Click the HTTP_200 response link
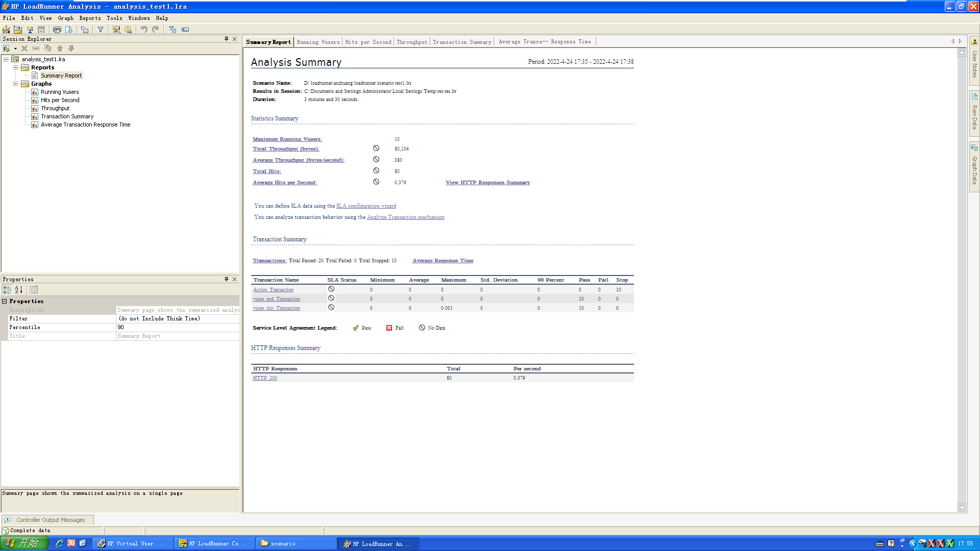This screenshot has width=980, height=551. (265, 378)
